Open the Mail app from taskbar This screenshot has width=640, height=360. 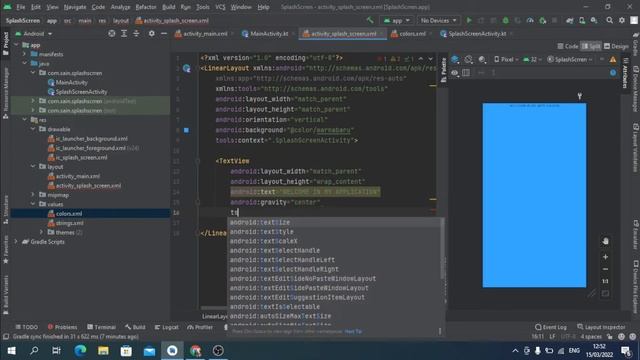click(x=149, y=351)
